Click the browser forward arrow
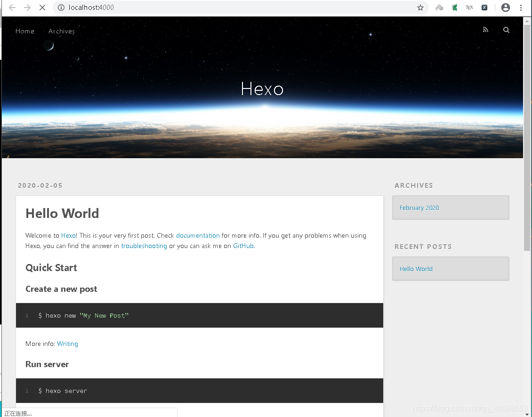 click(x=27, y=8)
